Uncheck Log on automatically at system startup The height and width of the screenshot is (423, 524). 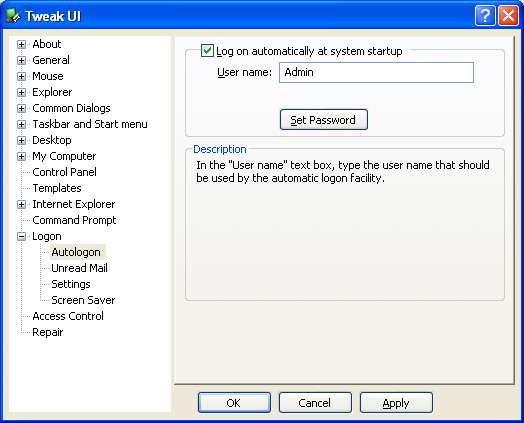point(207,51)
